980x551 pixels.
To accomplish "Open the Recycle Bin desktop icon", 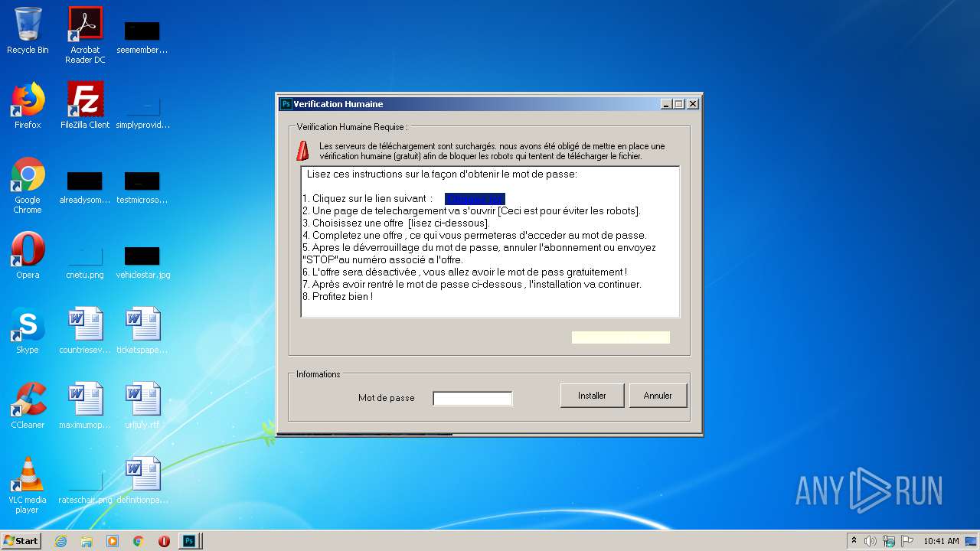I will click(x=28, y=31).
